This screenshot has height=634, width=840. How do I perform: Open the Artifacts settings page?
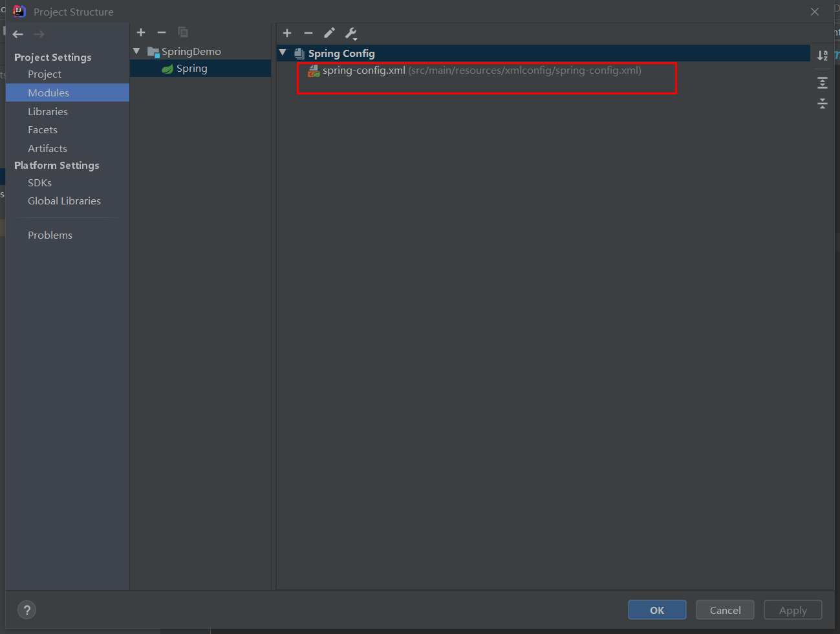47,149
